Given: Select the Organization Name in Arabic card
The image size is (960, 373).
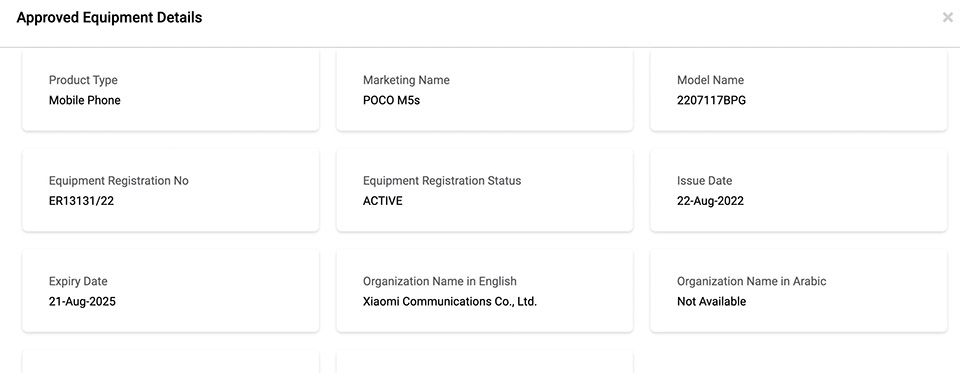Looking at the screenshot, I should coord(798,291).
